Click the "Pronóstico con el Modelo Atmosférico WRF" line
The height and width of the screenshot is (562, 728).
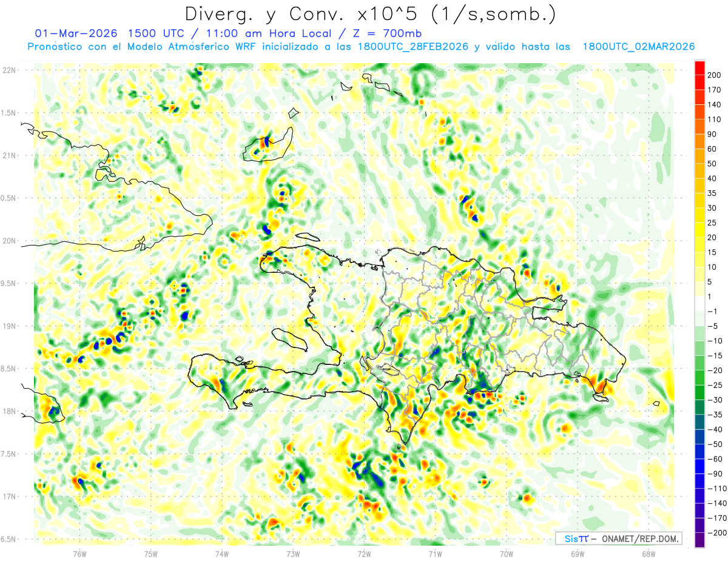[x=143, y=47]
